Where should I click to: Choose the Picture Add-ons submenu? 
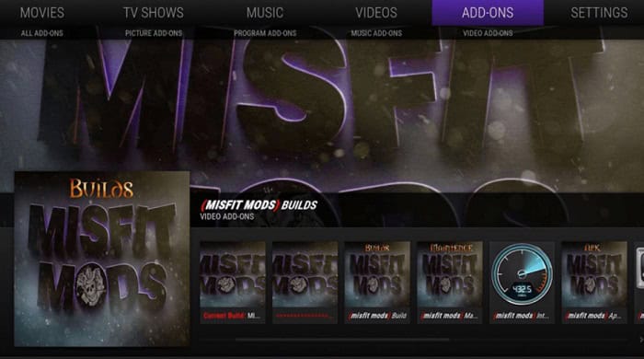click(x=154, y=33)
